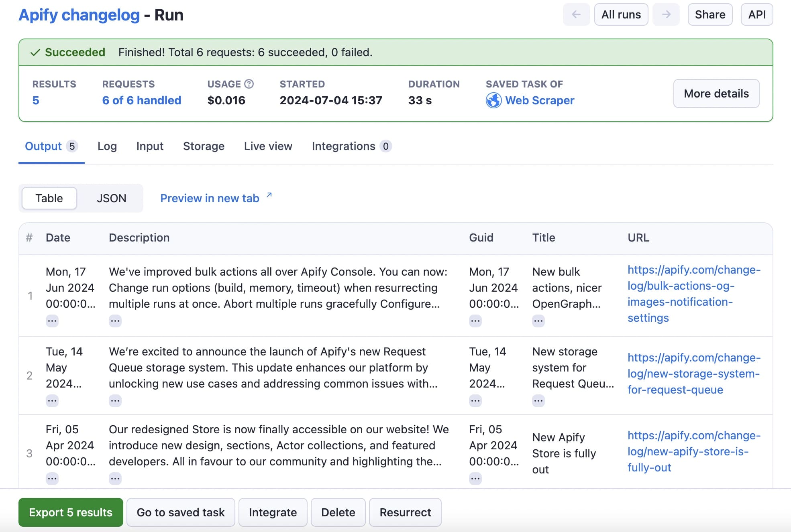
Task: Open the usage help question mark icon
Action: pos(249,84)
